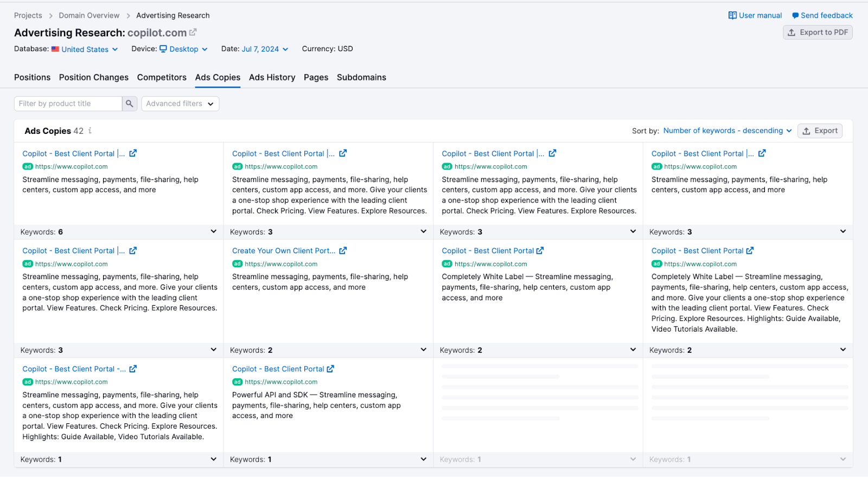This screenshot has width=868, height=477.
Task: Select the Ads Copies tab
Action: (x=218, y=78)
